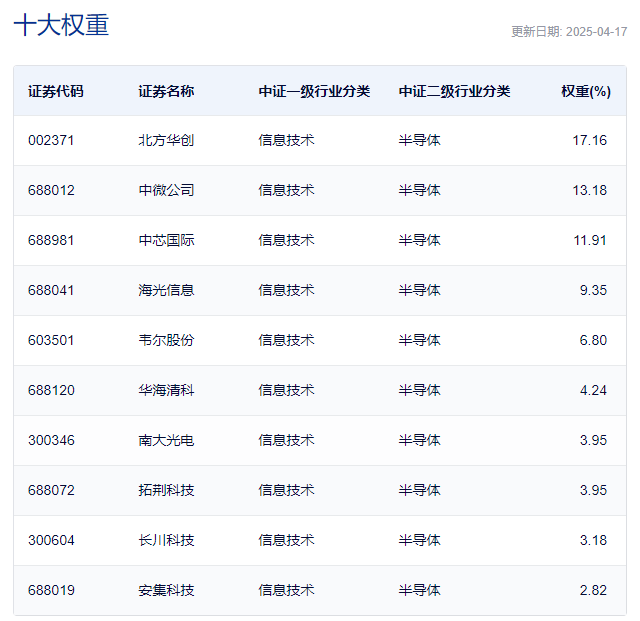
Task: Click 半导体 in the 安集科技 row
Action: [x=420, y=590]
